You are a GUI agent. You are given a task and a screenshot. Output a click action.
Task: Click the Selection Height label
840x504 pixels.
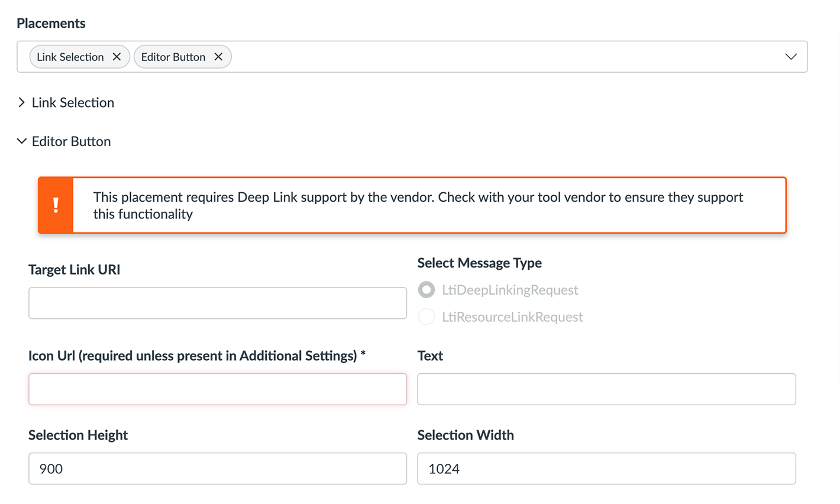click(x=78, y=435)
